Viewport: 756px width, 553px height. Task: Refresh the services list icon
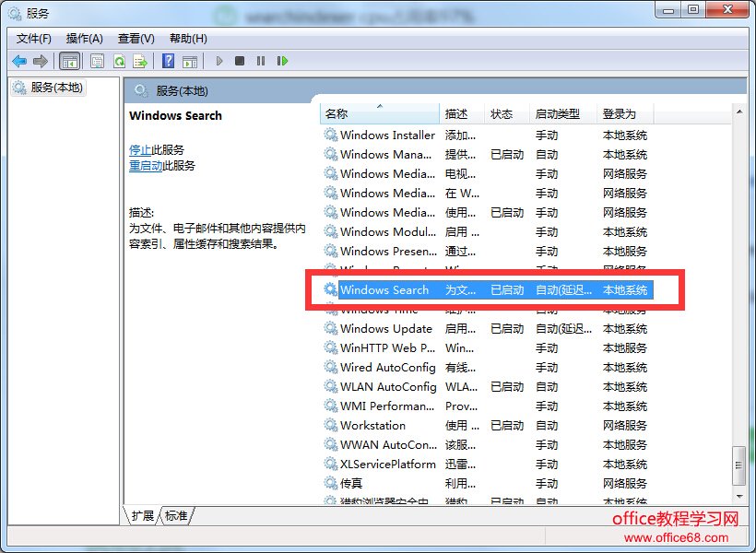(118, 62)
